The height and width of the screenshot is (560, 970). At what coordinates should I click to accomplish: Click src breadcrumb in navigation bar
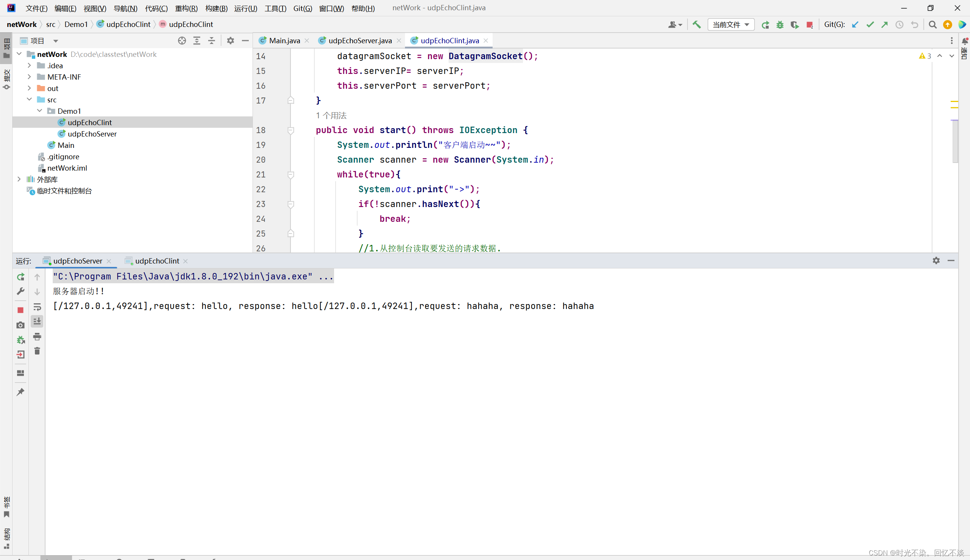[50, 24]
